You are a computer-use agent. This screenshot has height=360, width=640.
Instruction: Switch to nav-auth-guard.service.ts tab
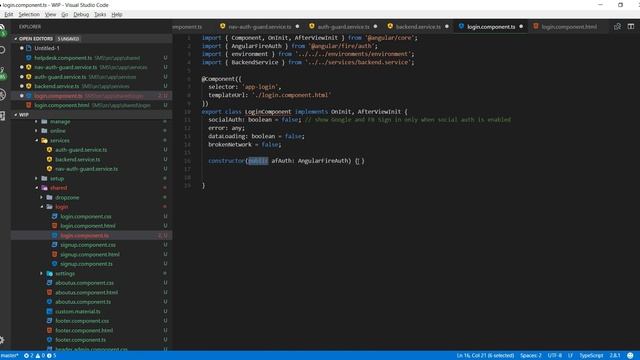coord(260,27)
